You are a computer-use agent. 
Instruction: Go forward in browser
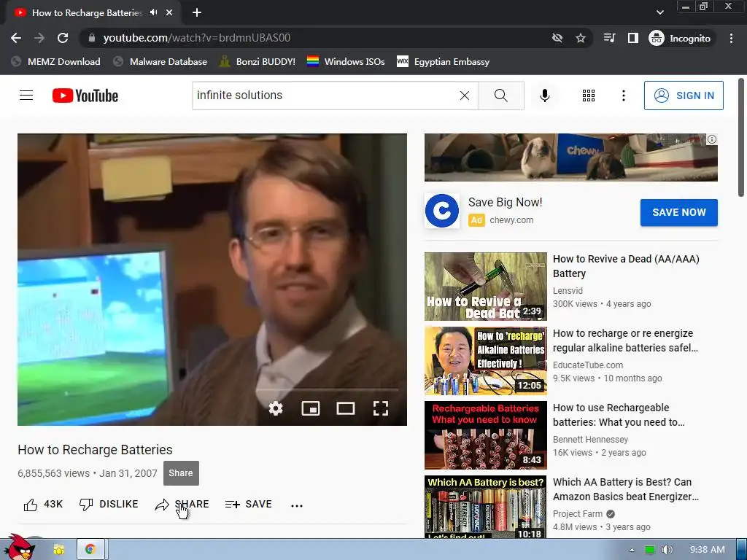click(39, 38)
